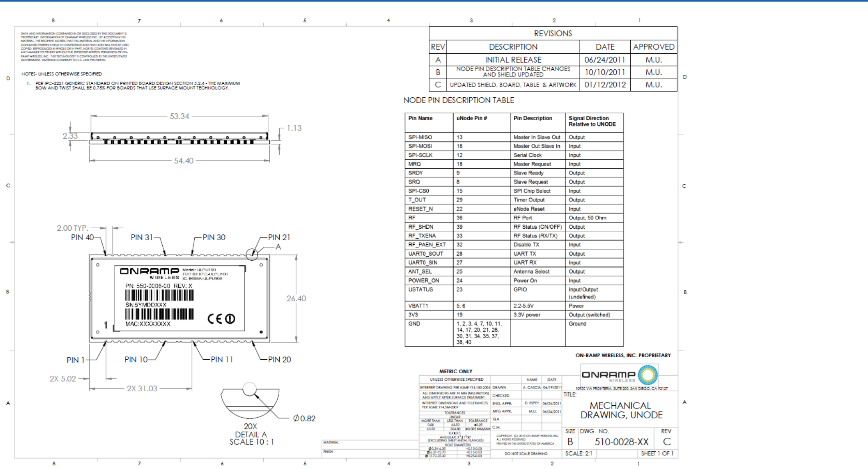This screenshot has height=469, width=868.
Task: Select the 'INITIAL RELEASE' revision description
Action: pos(513,60)
